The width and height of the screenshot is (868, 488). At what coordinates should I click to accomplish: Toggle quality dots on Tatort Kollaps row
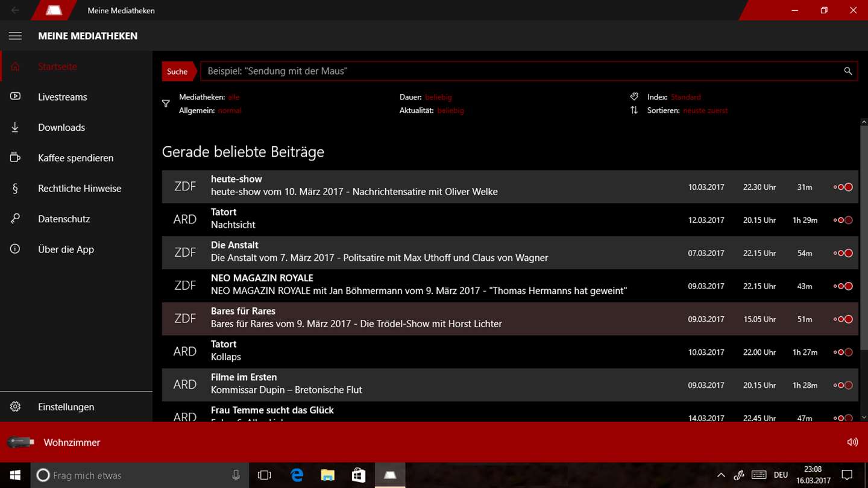[843, 352]
